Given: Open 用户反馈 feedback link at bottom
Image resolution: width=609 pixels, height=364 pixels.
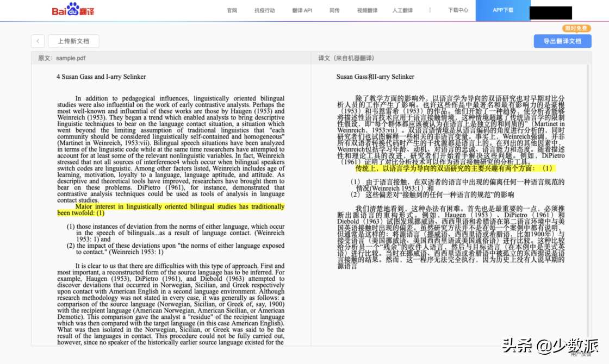Looking at the screenshot, I should click(581, 354).
